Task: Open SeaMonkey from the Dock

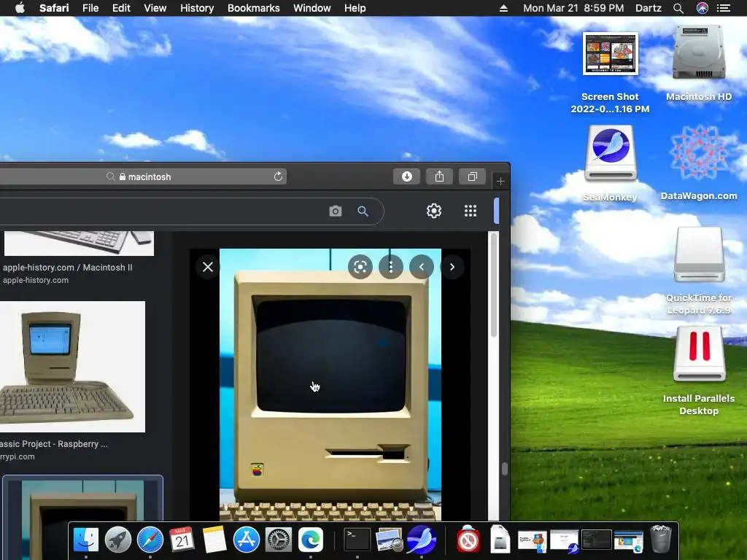Action: pos(421,540)
